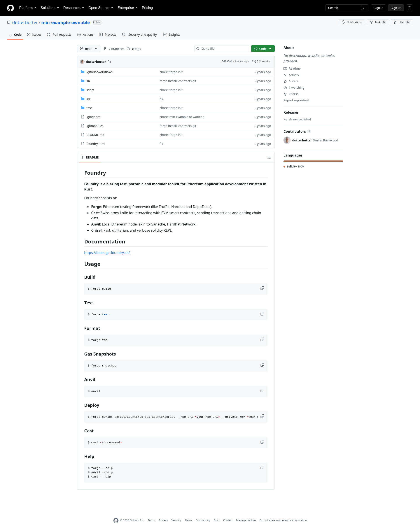Click the Solidity 100% language entry
The image size is (420, 532).
[x=294, y=167]
